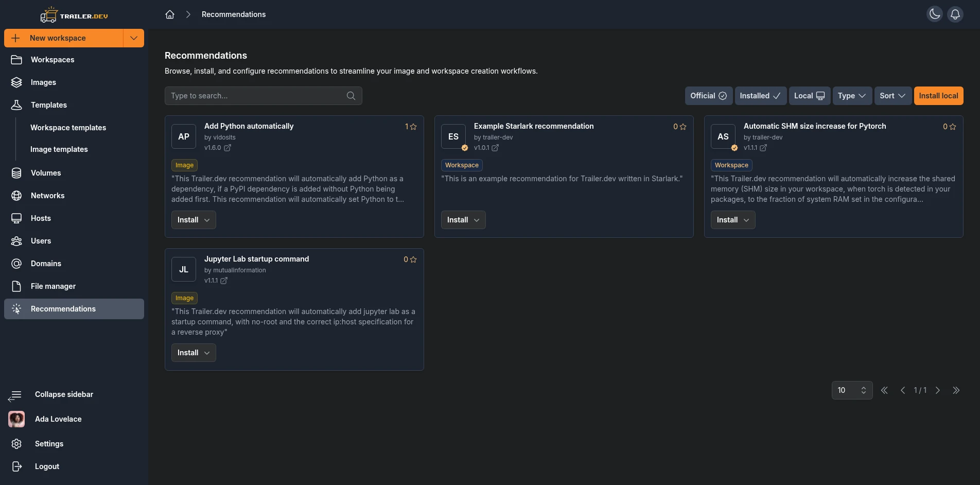Expand the New workspace dropdown arrow
Screen dimensions: 980x485
[134, 38]
